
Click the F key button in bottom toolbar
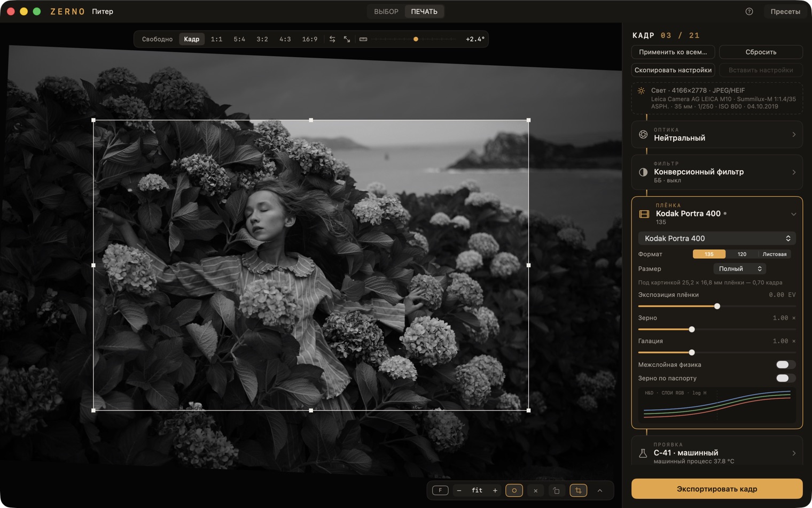[x=440, y=490]
